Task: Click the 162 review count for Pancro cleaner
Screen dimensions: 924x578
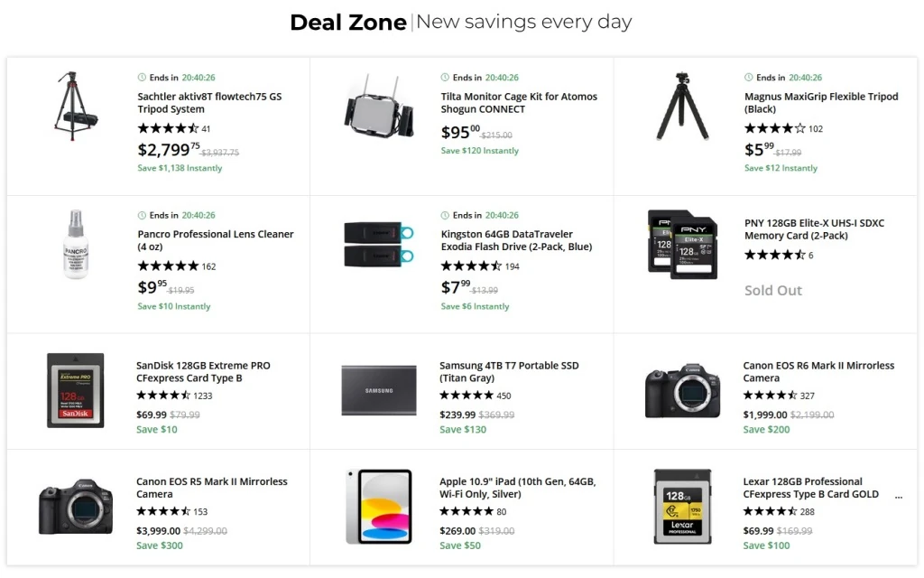Action: click(210, 266)
